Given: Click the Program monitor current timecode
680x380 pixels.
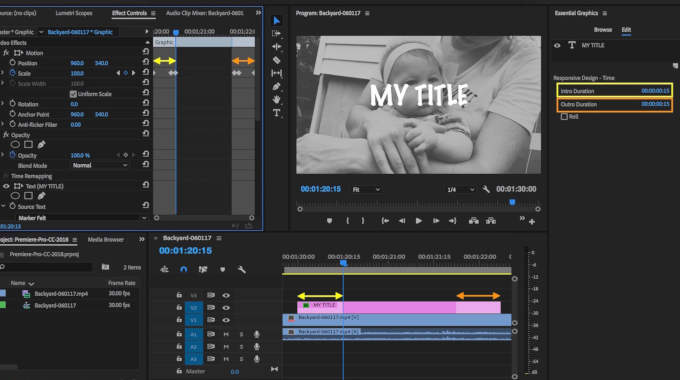Looking at the screenshot, I should [x=320, y=189].
